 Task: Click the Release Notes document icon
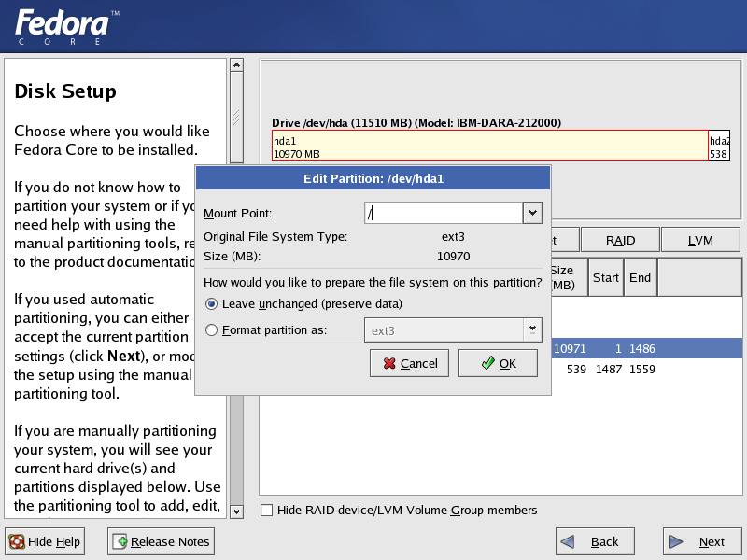coord(120,541)
